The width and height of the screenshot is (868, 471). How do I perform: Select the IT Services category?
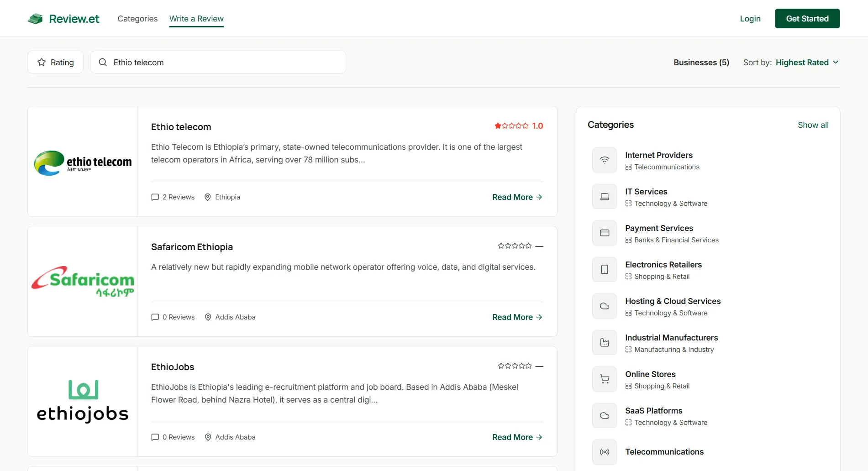click(646, 192)
